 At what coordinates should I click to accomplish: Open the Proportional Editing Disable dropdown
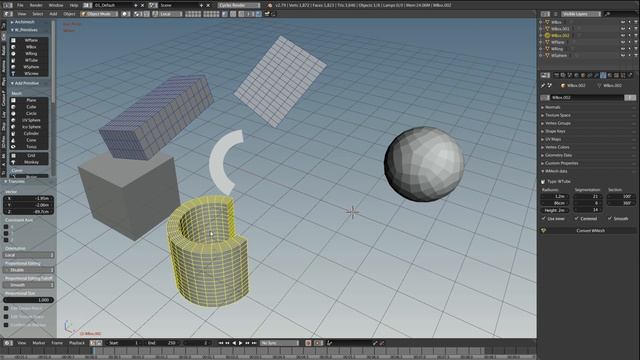pos(29,270)
